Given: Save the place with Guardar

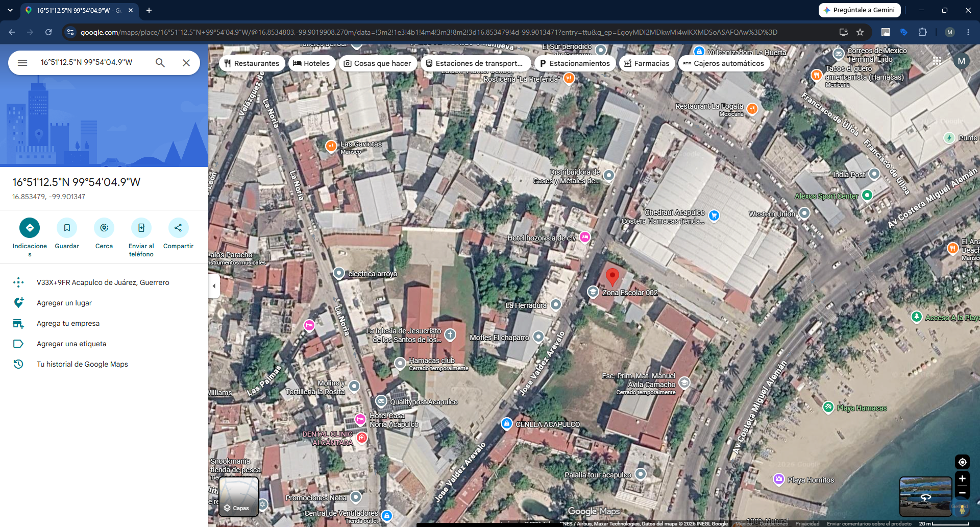Looking at the screenshot, I should 67,234.
